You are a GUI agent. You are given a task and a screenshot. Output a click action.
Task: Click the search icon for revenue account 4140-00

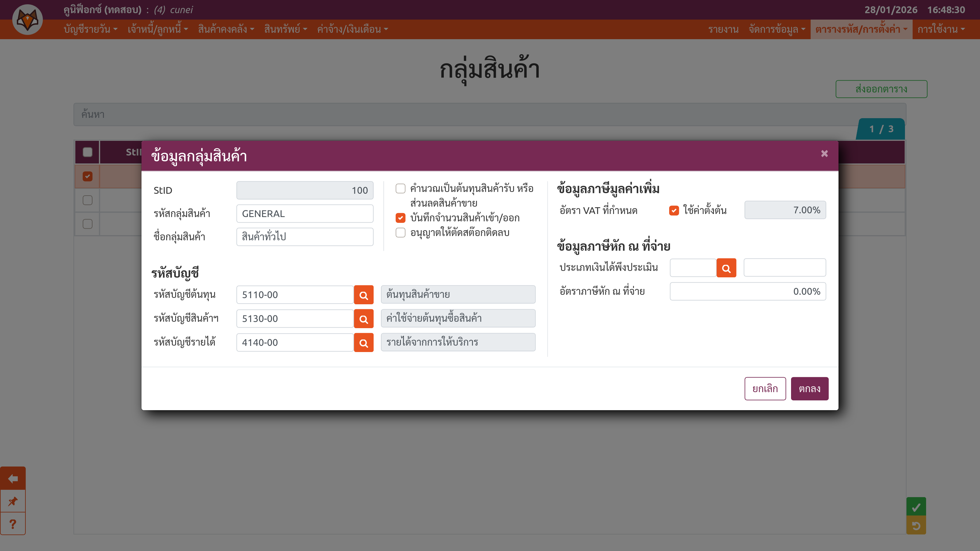pos(363,343)
